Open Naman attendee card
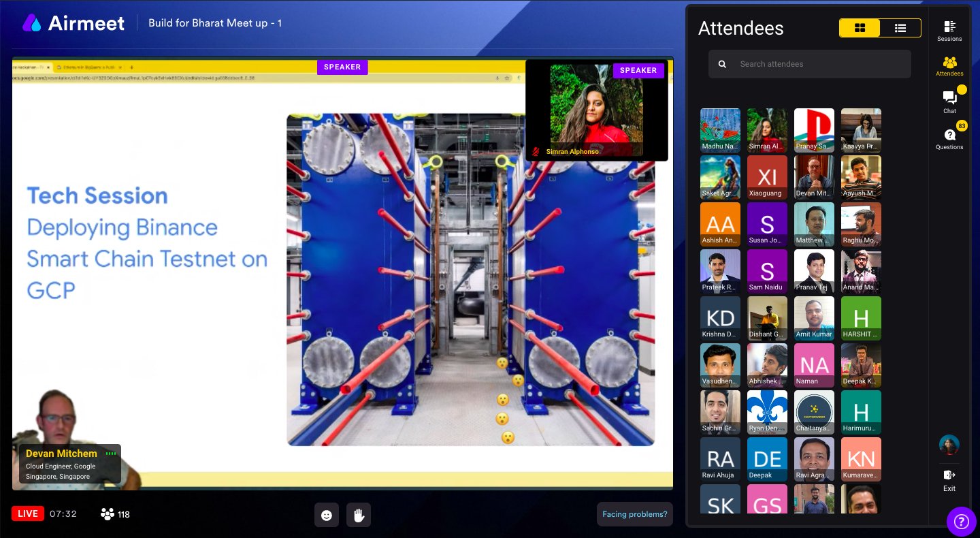The image size is (980, 538). (x=814, y=365)
